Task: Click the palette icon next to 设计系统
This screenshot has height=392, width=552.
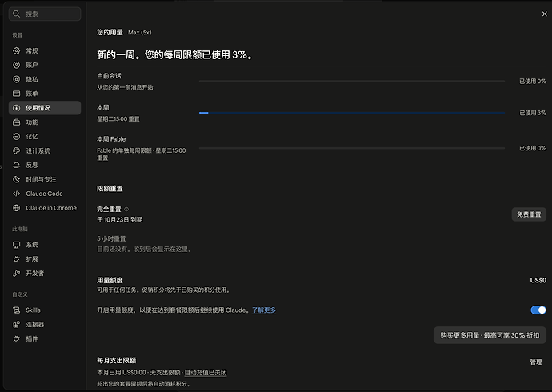Action: click(x=17, y=150)
